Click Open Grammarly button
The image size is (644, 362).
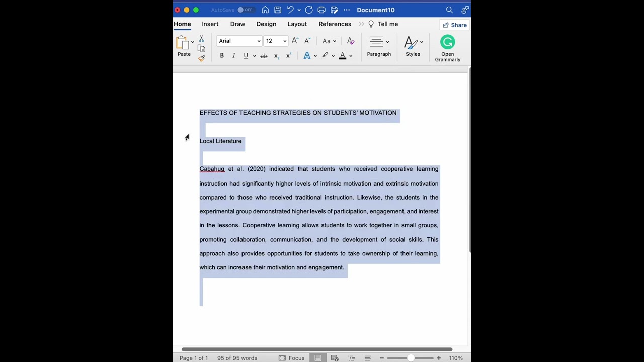point(447,48)
